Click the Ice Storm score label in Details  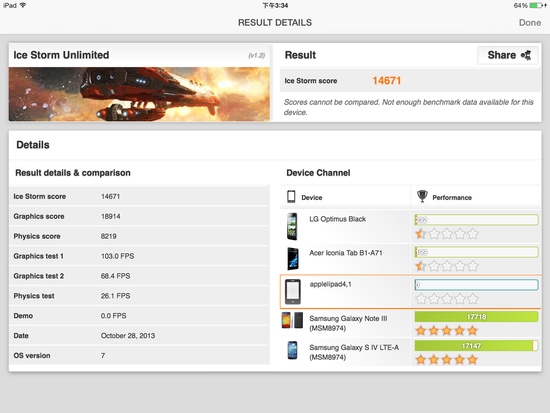(x=40, y=196)
